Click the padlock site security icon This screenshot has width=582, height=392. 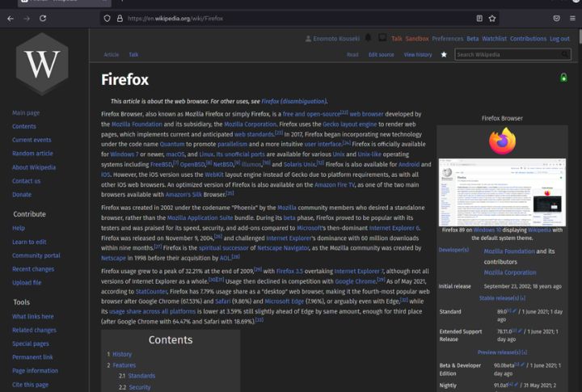[120, 18]
